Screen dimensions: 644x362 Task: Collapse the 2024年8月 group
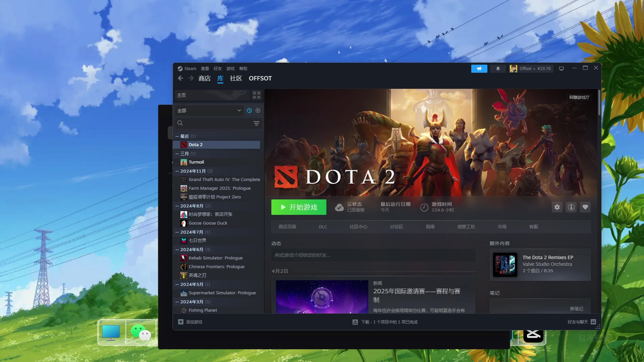[x=177, y=206]
